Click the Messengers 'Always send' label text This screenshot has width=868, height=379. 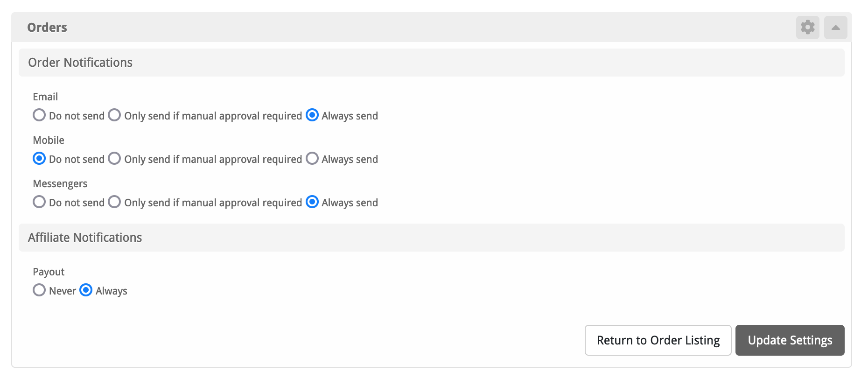[x=350, y=203]
